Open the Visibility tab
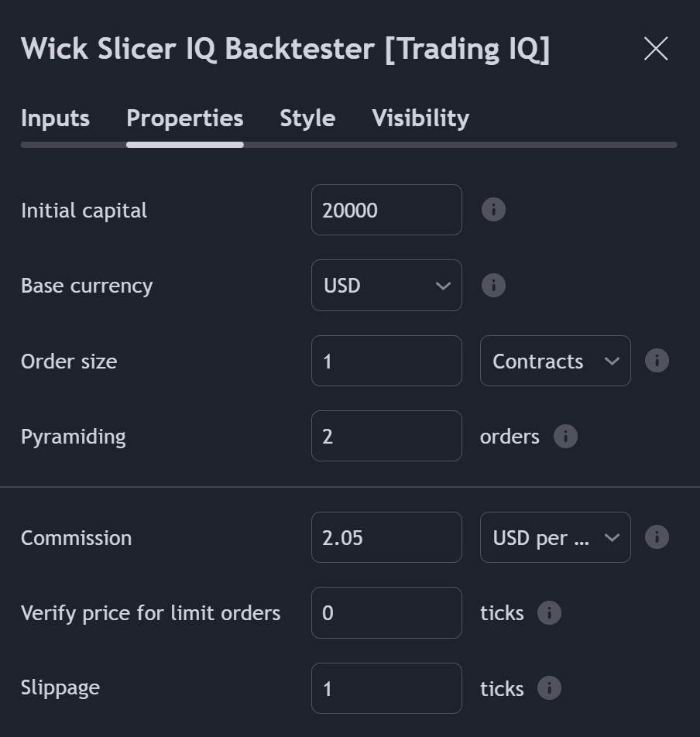Screen dimensions: 700x737 pos(420,118)
